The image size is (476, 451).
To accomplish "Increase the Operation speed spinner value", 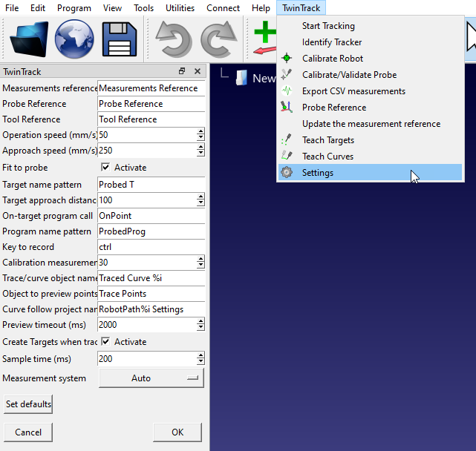I will tap(200, 132).
